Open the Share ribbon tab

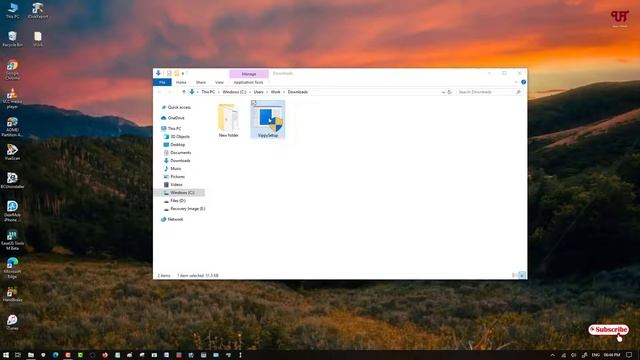pyautogui.click(x=201, y=82)
